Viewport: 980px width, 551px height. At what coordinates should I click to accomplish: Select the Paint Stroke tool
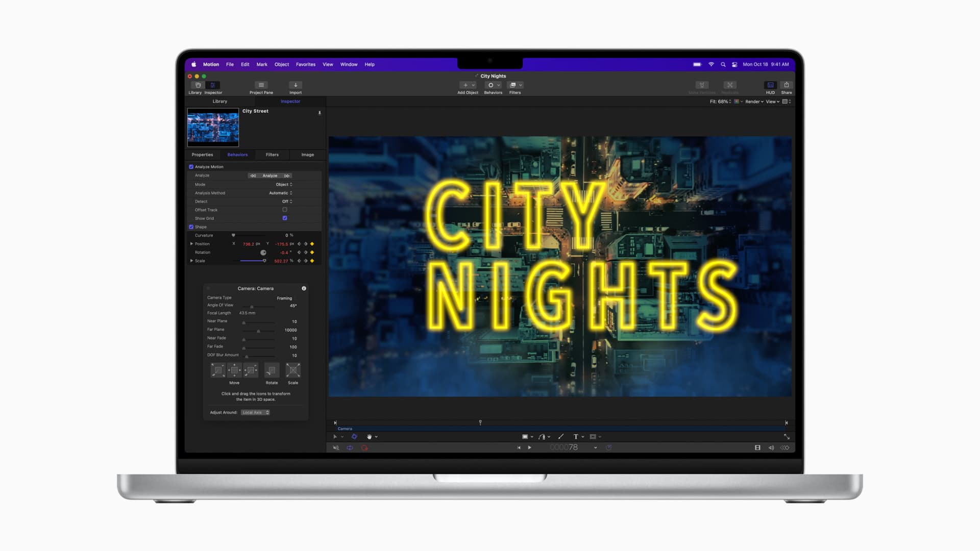coord(561,437)
